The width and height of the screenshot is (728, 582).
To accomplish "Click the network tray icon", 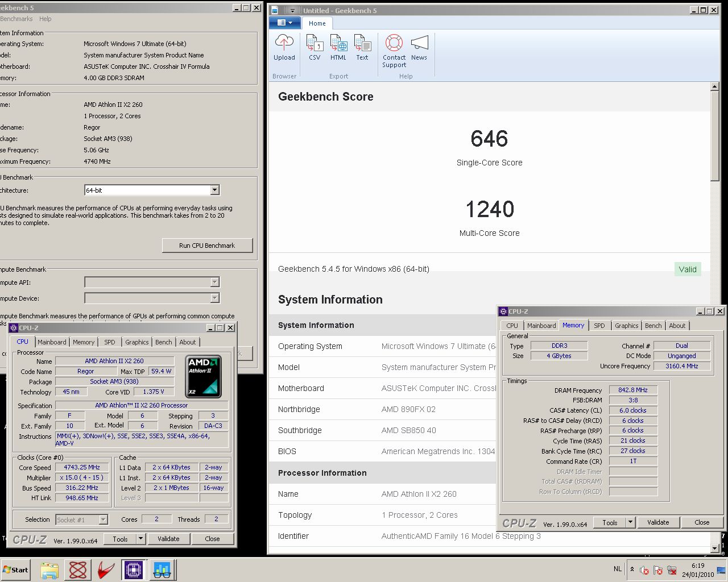I will tap(672, 570).
